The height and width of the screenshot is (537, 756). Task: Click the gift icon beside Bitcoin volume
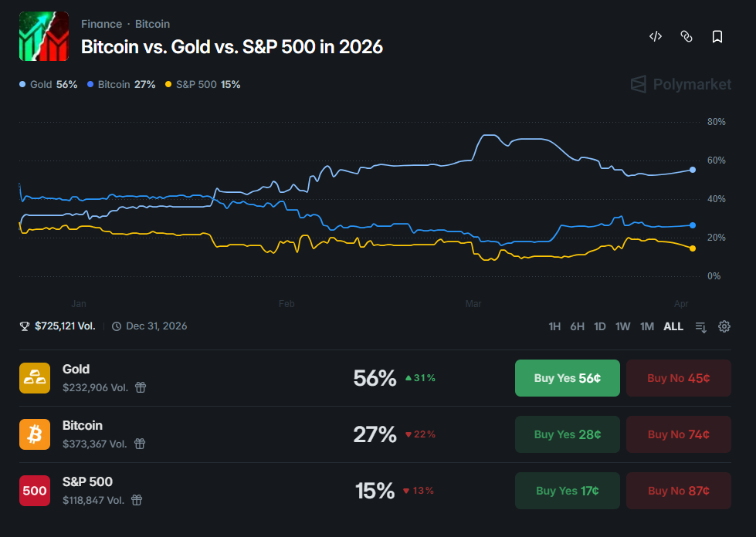point(140,444)
